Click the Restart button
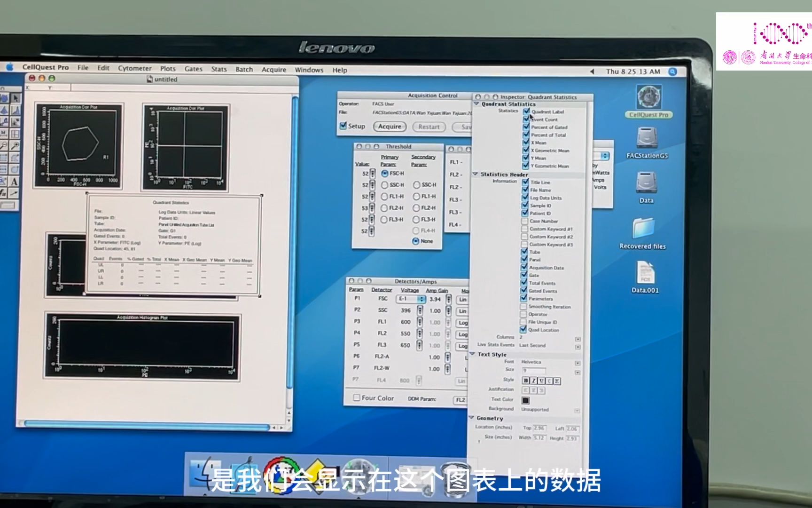 (429, 127)
